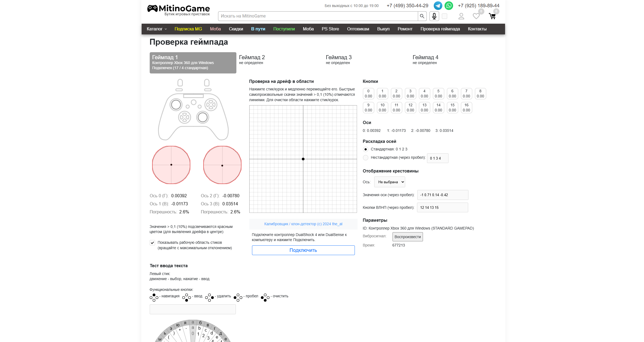Toggle 'Показывать рабочую область стиков' checkbox

pyautogui.click(x=152, y=243)
